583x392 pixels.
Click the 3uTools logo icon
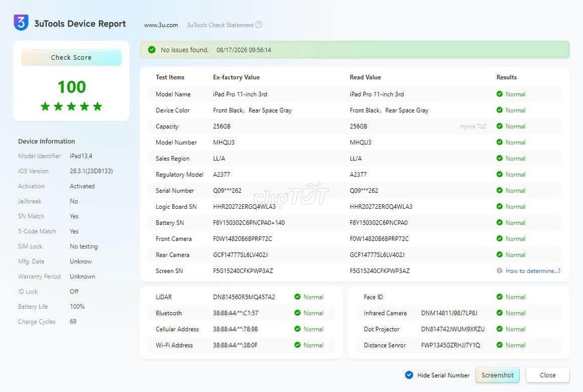(x=21, y=23)
